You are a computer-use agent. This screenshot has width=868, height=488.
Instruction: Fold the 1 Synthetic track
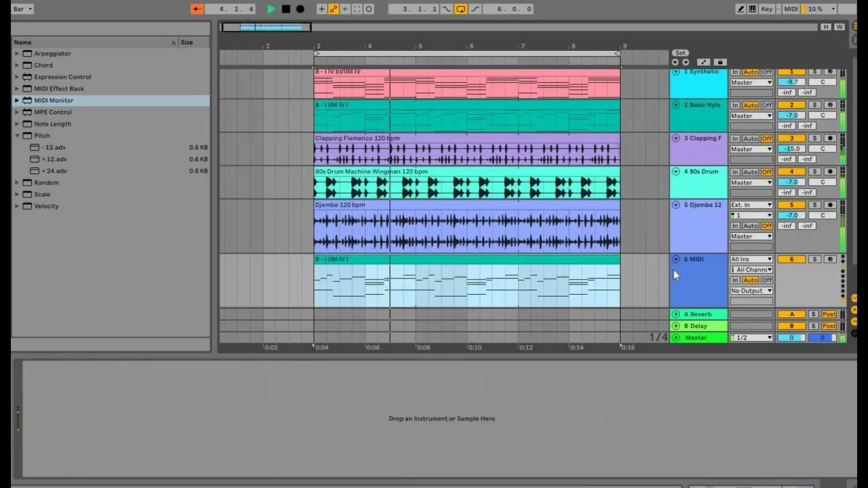[676, 72]
